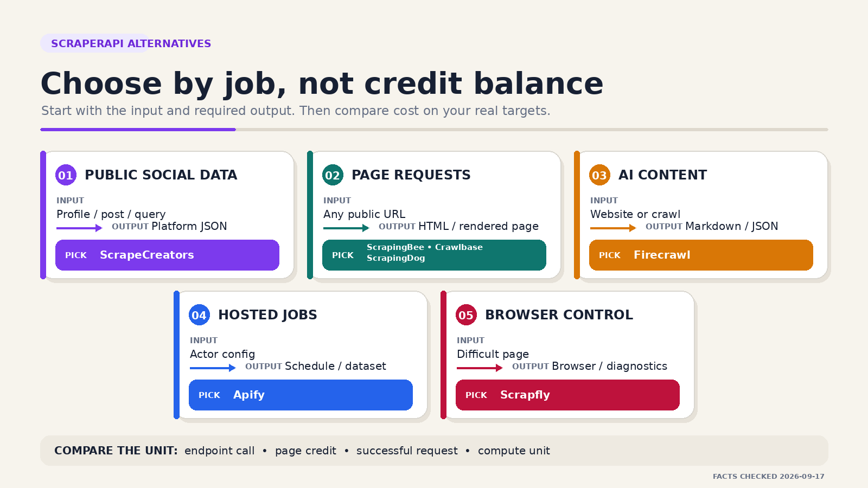Click the 'successful request' unit text
The height and width of the screenshot is (488, 868).
point(407,451)
